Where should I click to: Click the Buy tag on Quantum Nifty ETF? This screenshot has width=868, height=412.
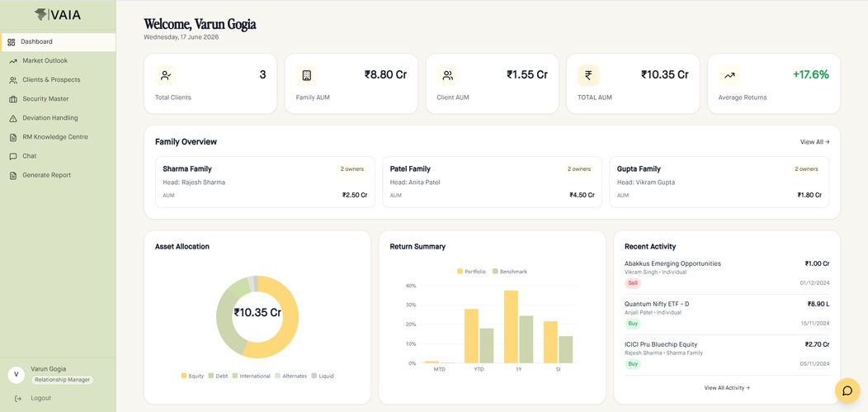pos(633,324)
